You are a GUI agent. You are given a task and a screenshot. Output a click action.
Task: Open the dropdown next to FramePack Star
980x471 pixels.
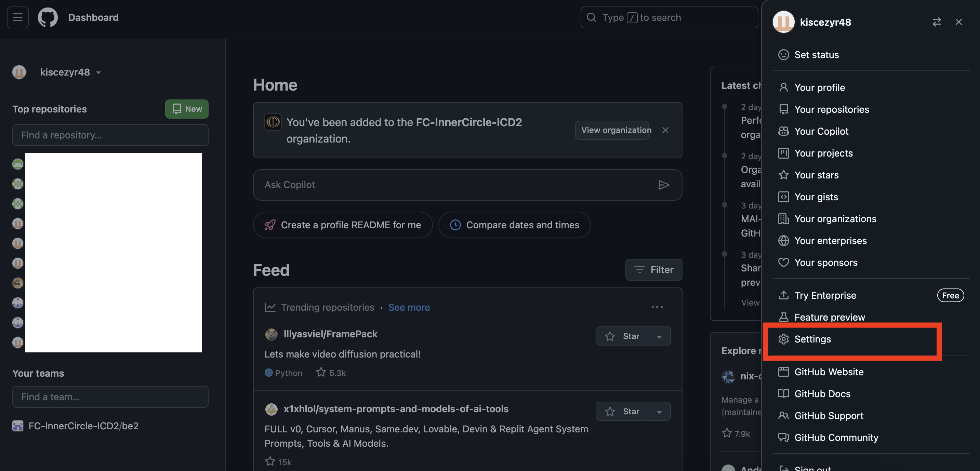[659, 336]
